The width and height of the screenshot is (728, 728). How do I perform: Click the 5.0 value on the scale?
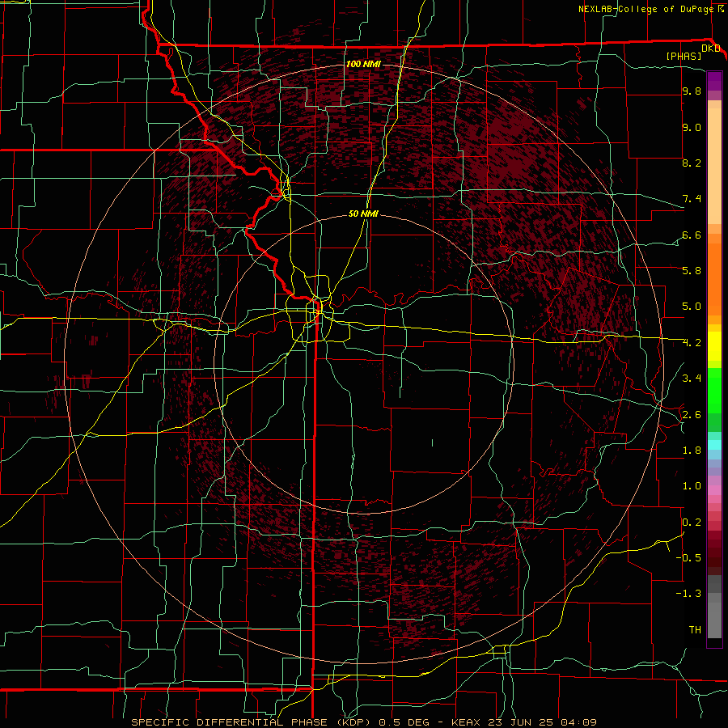pyautogui.click(x=692, y=307)
